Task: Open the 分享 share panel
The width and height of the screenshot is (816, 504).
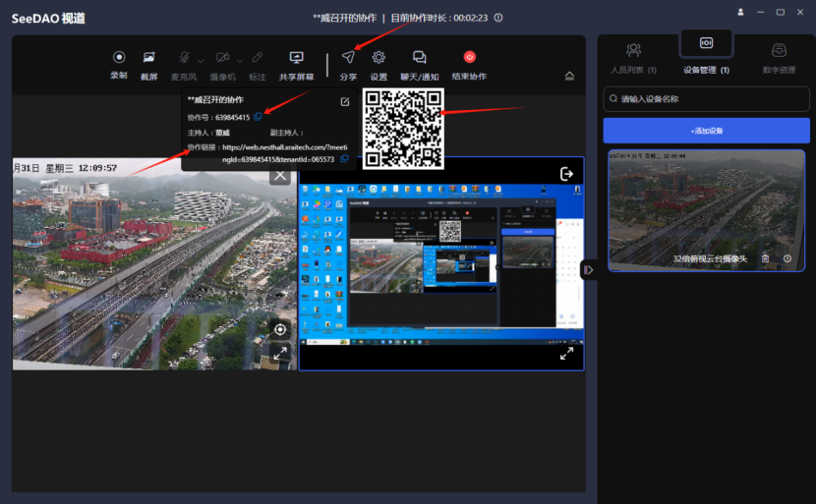Action: point(348,65)
